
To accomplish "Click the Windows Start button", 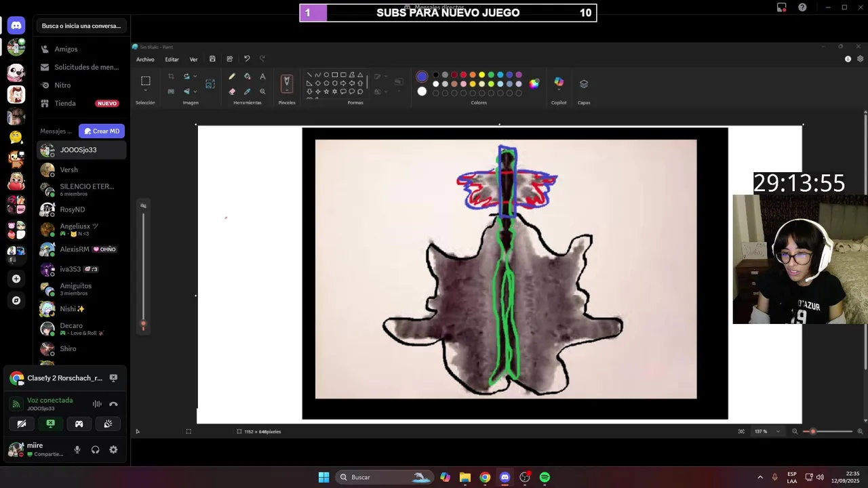I will pyautogui.click(x=323, y=477).
